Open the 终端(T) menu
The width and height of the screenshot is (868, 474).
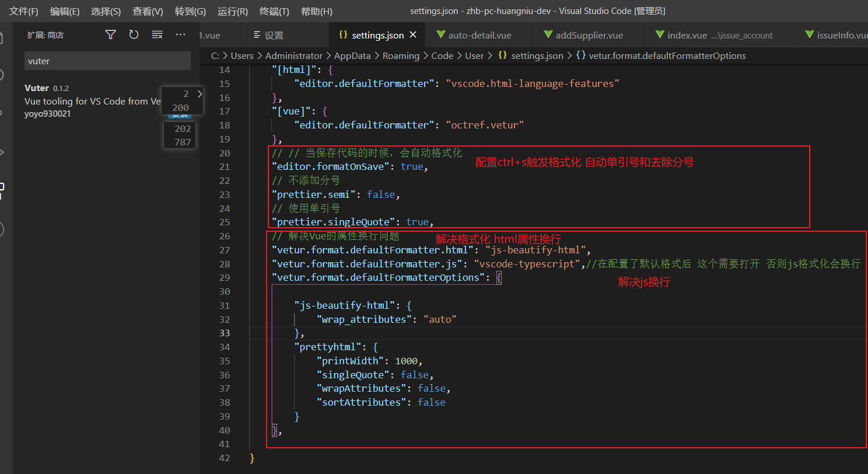[x=274, y=12]
